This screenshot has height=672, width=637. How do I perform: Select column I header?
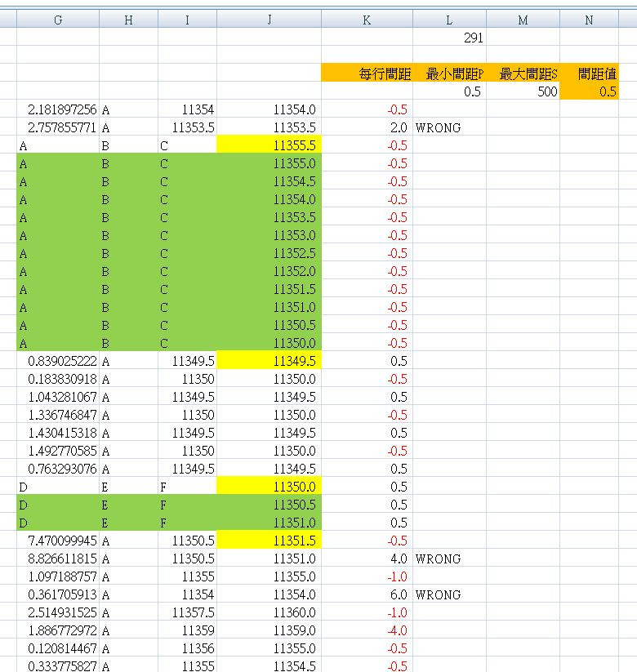click(x=187, y=20)
